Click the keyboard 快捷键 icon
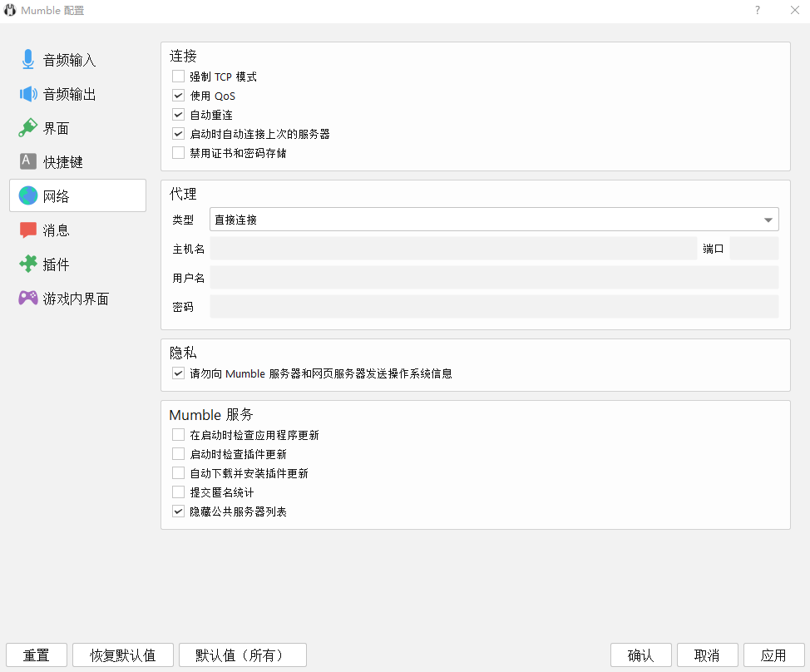 (28, 162)
